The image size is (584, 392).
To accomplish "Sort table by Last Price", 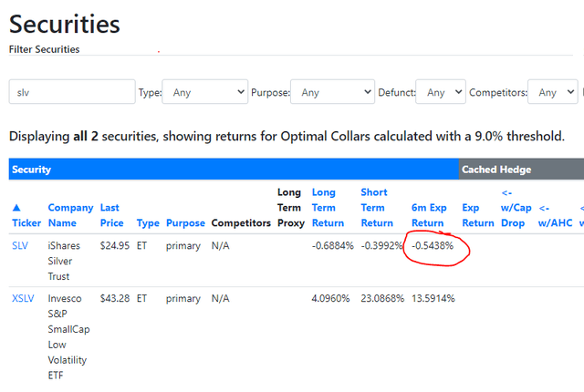I will (x=109, y=215).
